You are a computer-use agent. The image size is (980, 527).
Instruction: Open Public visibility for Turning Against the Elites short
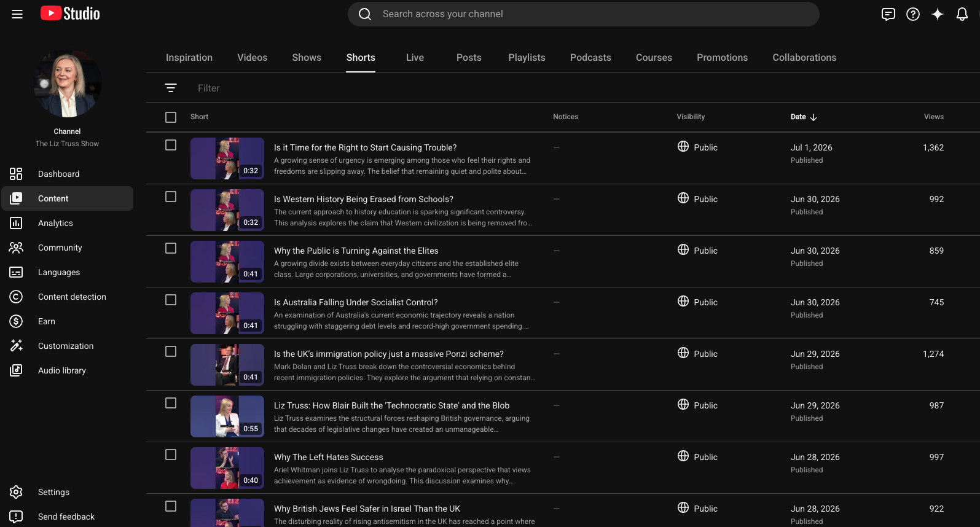click(697, 250)
